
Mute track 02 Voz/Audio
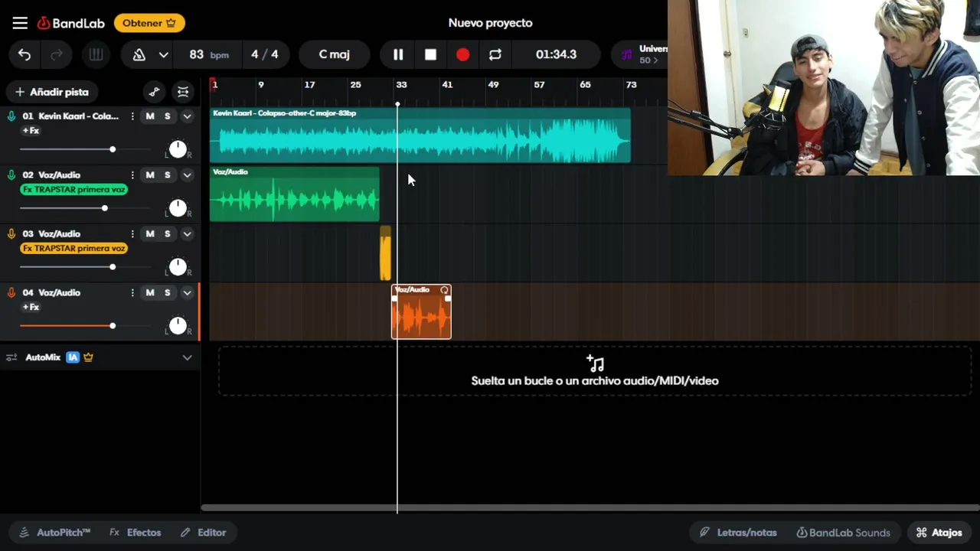(x=150, y=175)
